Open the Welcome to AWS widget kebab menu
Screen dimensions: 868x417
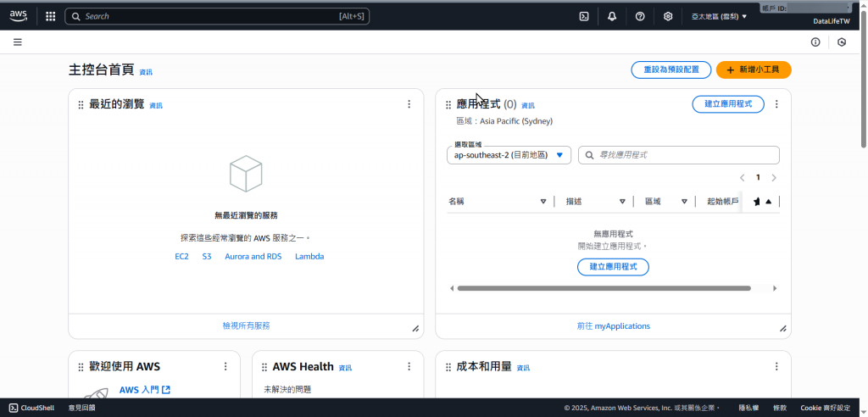(225, 366)
